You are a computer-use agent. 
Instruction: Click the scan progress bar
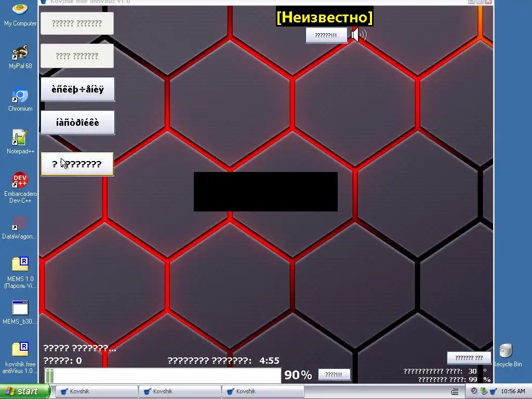coord(163,376)
